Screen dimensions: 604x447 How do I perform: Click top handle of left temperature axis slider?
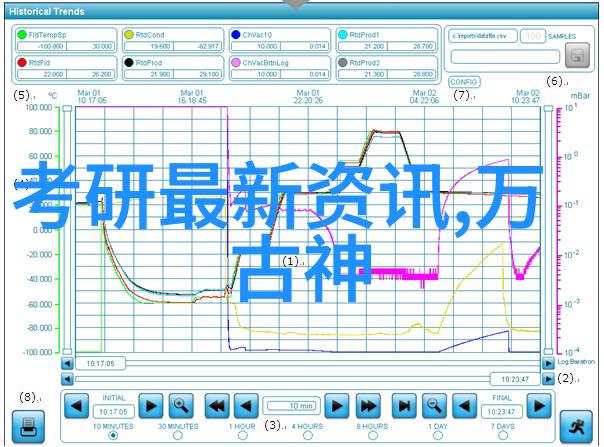point(67,109)
